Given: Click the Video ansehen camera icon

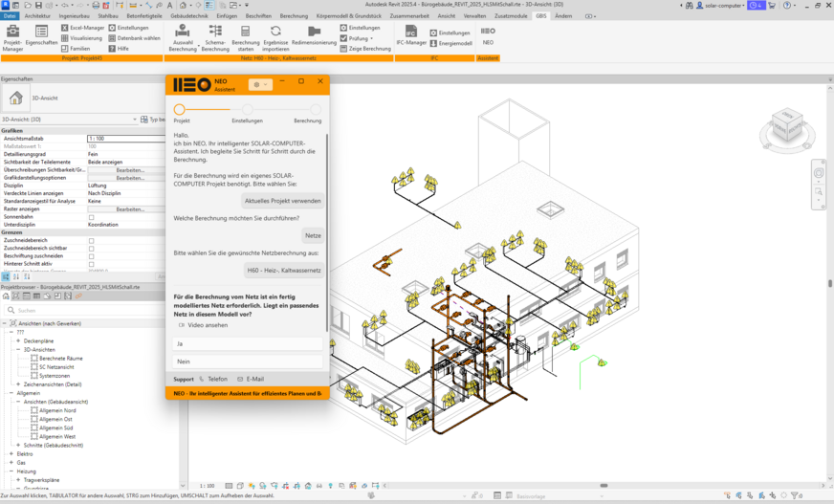Looking at the screenshot, I should pyautogui.click(x=182, y=325).
